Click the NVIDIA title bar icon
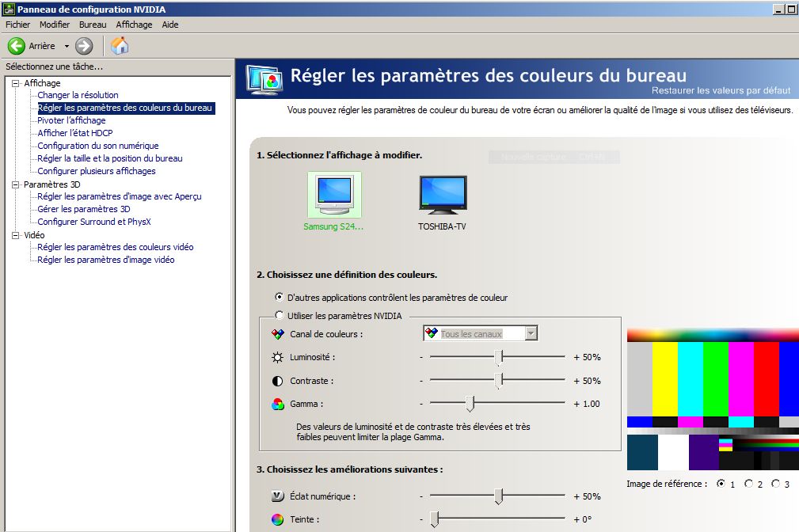 pos(9,9)
